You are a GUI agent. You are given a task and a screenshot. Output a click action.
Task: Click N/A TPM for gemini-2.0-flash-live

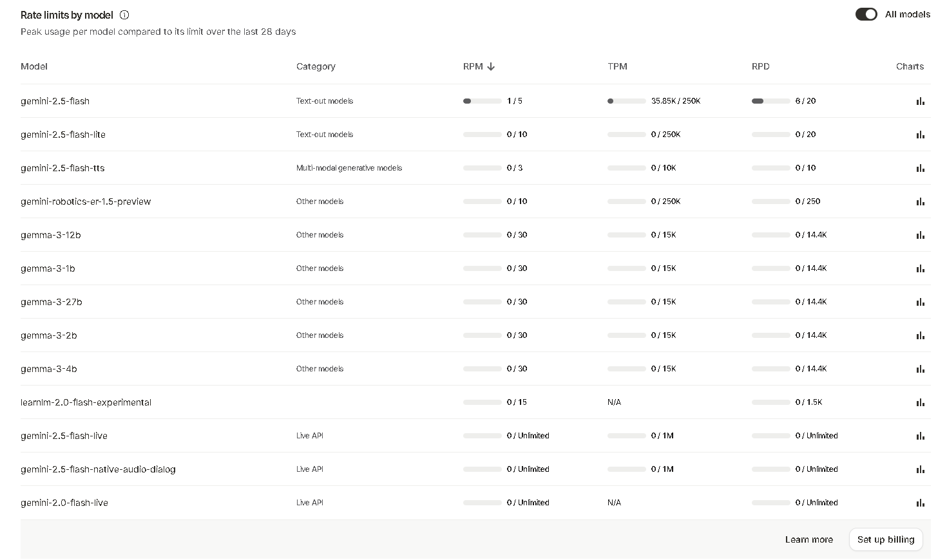click(614, 503)
